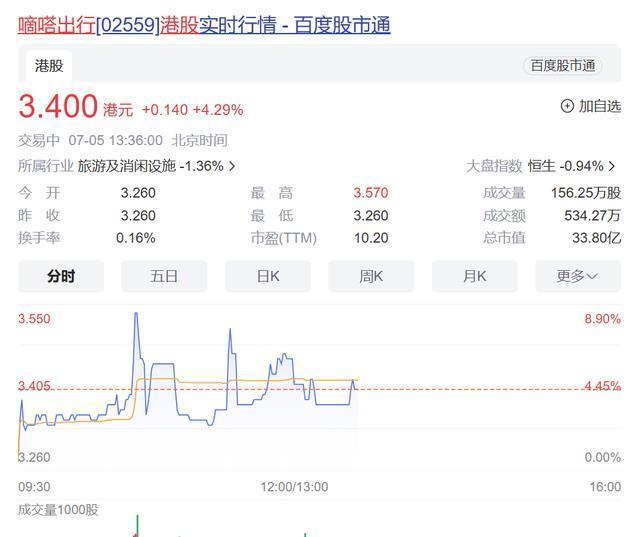
Task: Click the 3.400 current price figure
Action: 58,106
